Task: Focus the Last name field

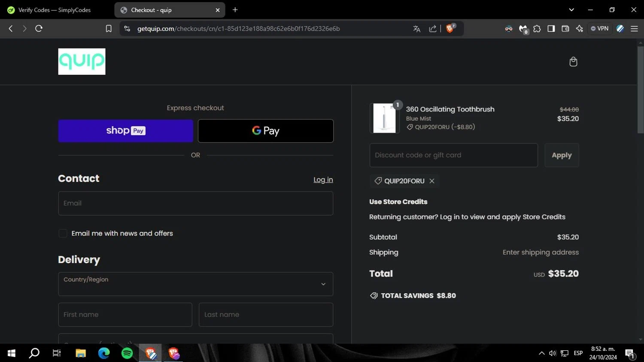Action: (x=266, y=315)
